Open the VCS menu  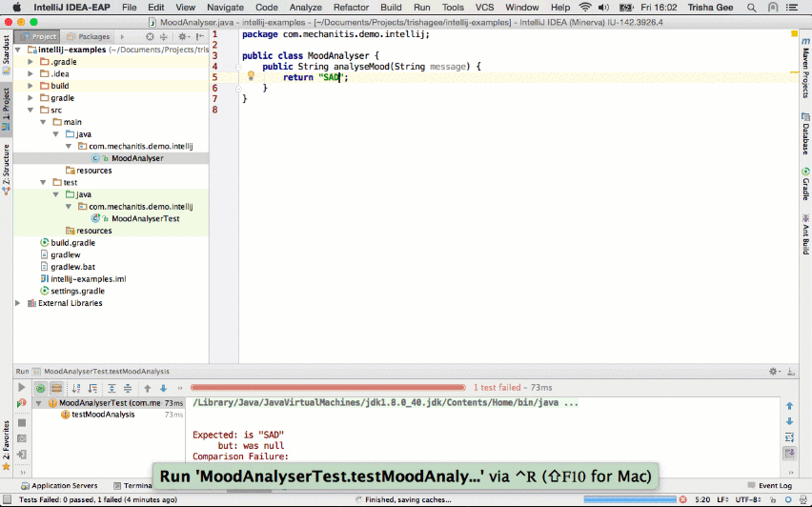click(x=484, y=8)
